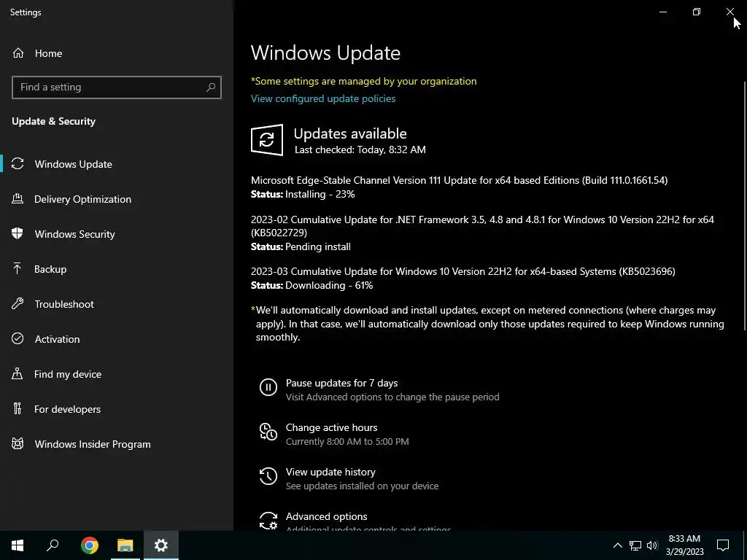This screenshot has width=747, height=560.
Task: Click the Advanced options gear-arrows icon
Action: 268,521
